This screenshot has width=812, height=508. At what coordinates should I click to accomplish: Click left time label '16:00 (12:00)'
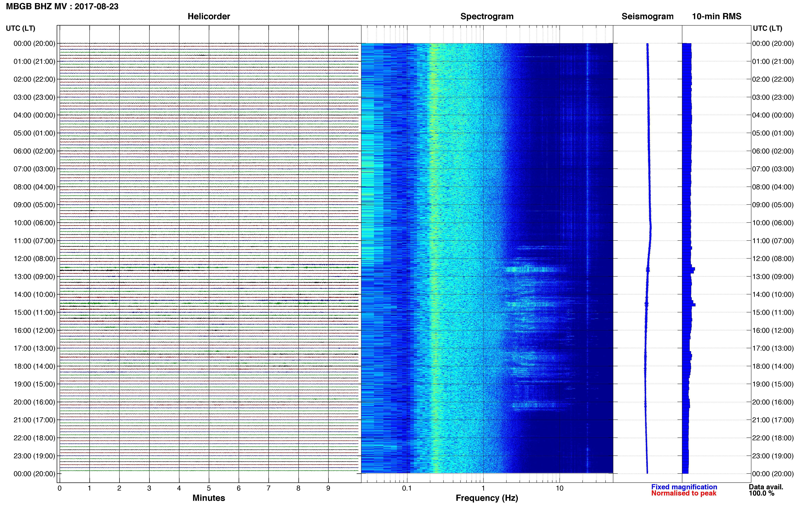point(34,330)
